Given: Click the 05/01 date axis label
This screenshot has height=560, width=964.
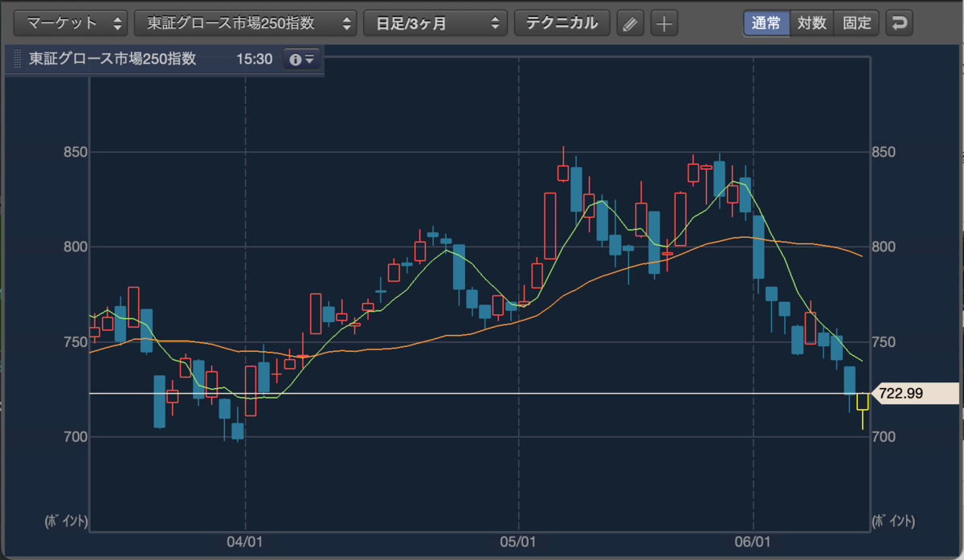Looking at the screenshot, I should [518, 544].
